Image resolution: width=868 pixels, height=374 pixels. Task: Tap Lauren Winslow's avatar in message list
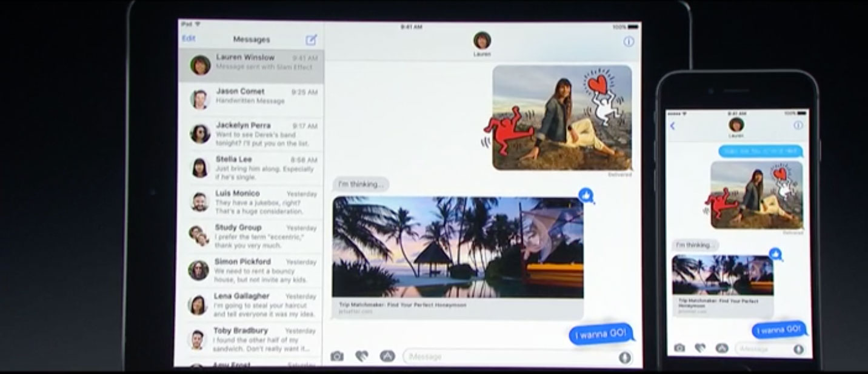click(x=200, y=65)
